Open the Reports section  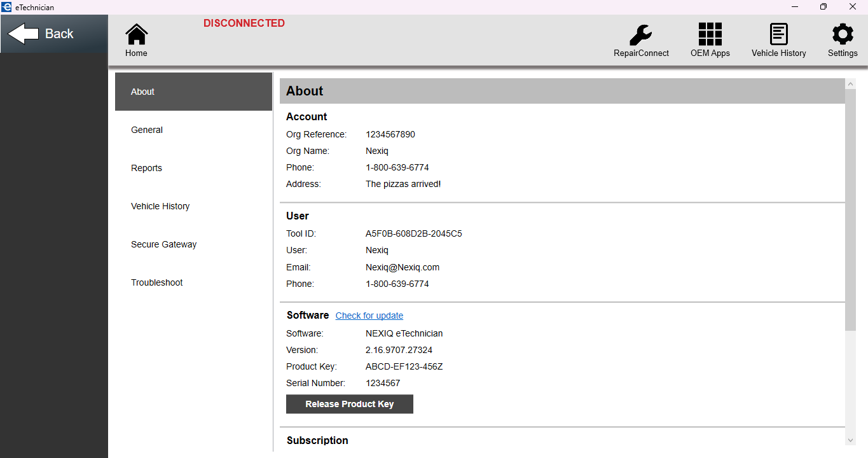[193, 168]
